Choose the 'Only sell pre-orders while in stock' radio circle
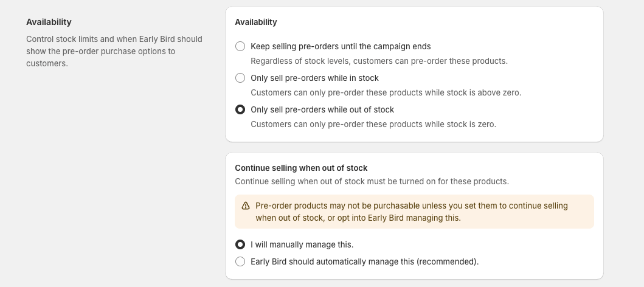644x287 pixels. (240, 78)
